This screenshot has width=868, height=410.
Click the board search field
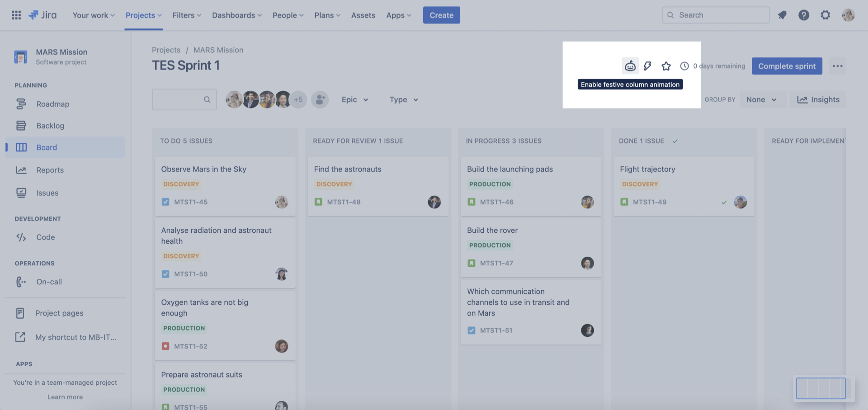click(x=184, y=99)
